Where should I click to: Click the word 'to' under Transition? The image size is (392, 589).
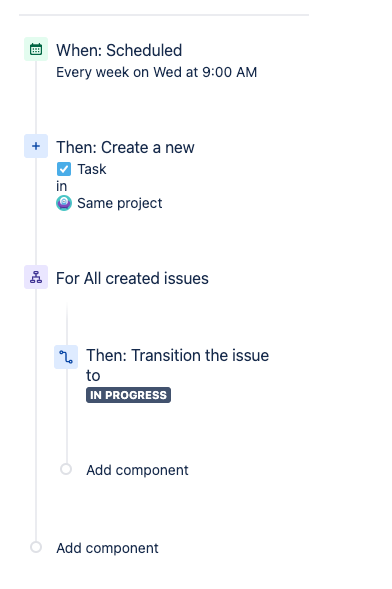click(93, 376)
